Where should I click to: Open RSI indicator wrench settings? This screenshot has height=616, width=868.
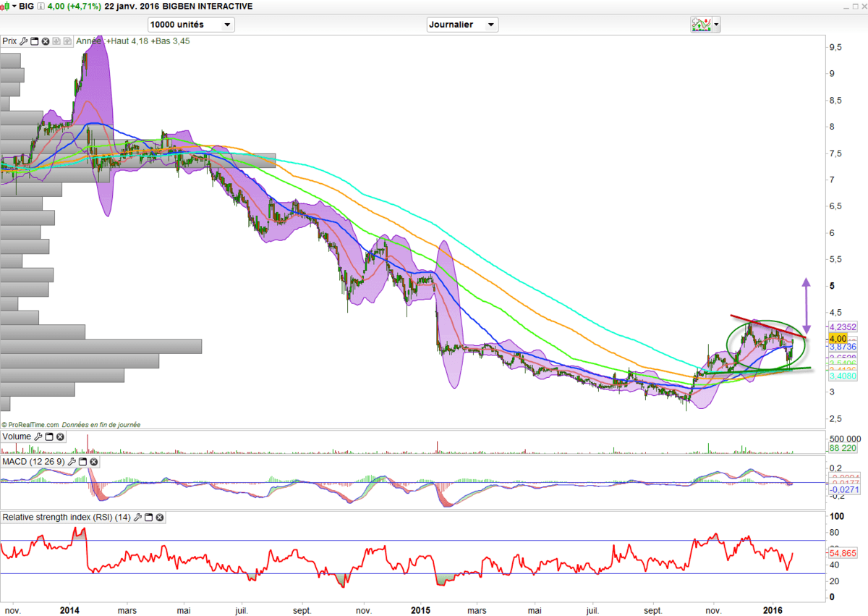point(138,518)
